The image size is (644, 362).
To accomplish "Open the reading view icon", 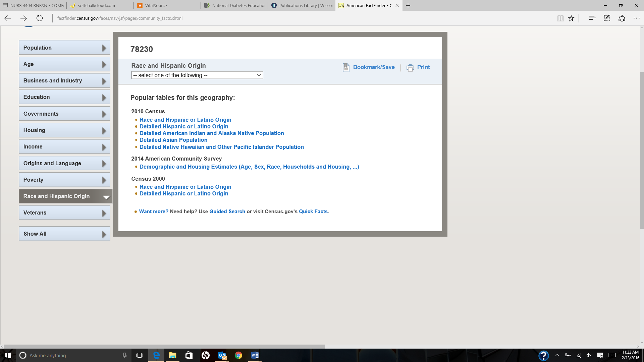I will click(x=560, y=18).
